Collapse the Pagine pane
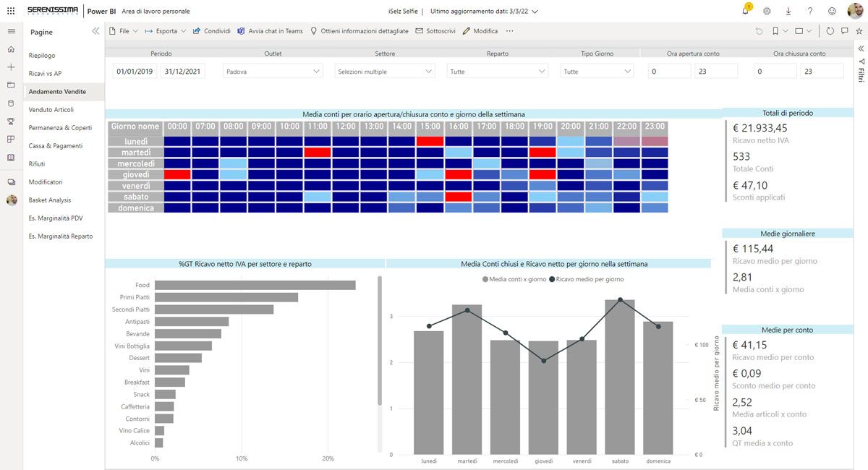The height and width of the screenshot is (470, 868). pos(95,32)
